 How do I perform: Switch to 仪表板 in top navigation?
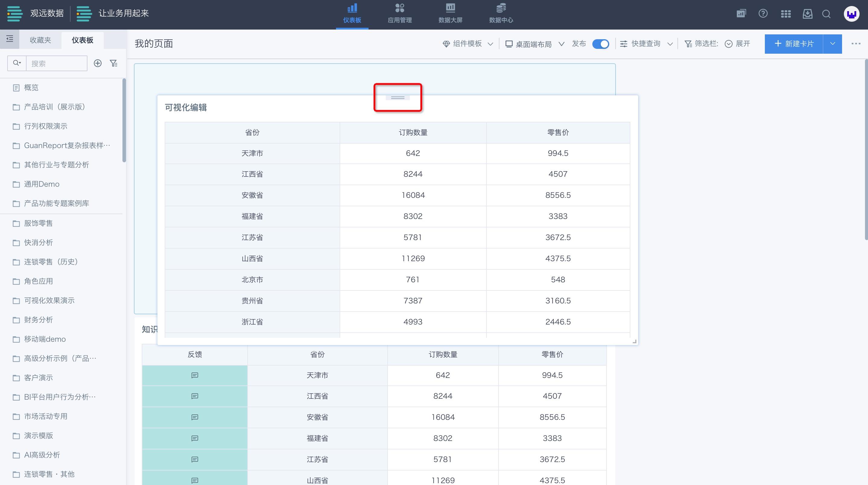(352, 14)
